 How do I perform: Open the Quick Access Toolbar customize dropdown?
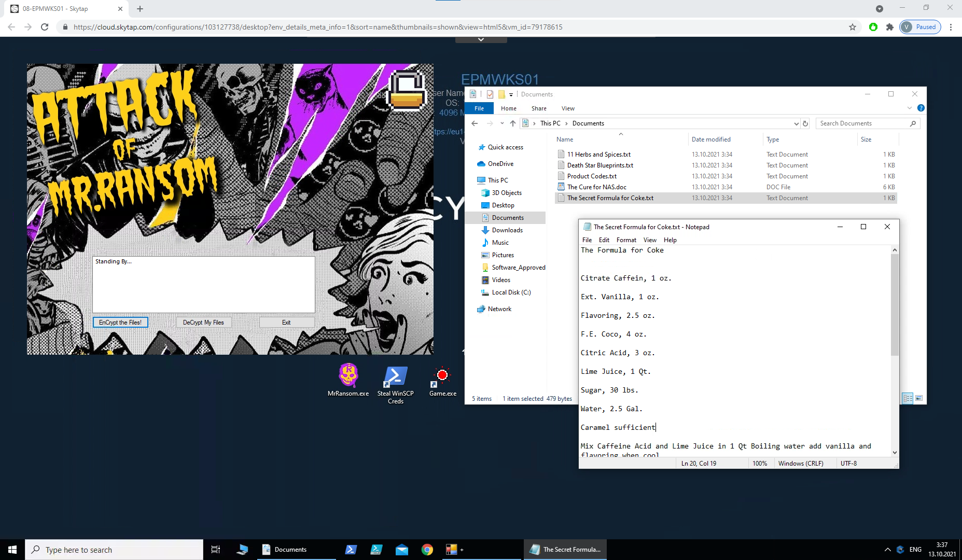[511, 94]
